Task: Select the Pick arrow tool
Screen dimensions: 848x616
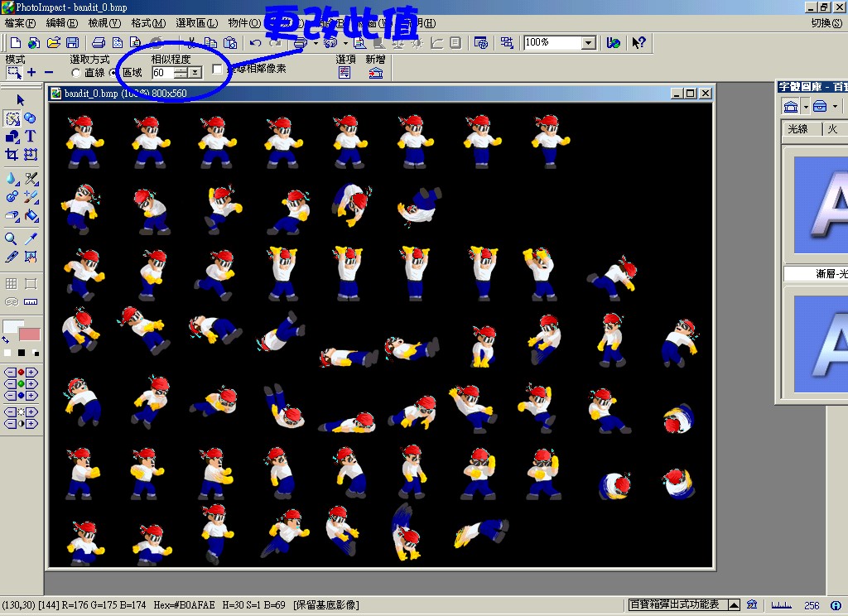Action: coord(21,100)
